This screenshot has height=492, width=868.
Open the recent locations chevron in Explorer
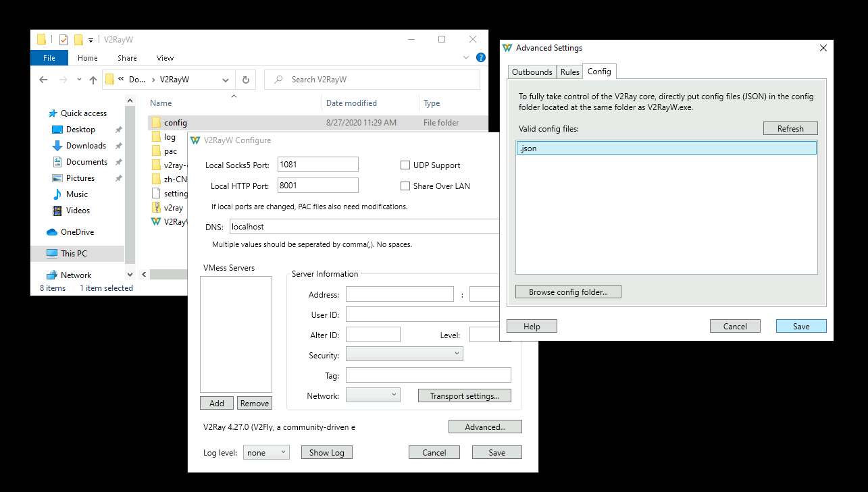pyautogui.click(x=79, y=80)
